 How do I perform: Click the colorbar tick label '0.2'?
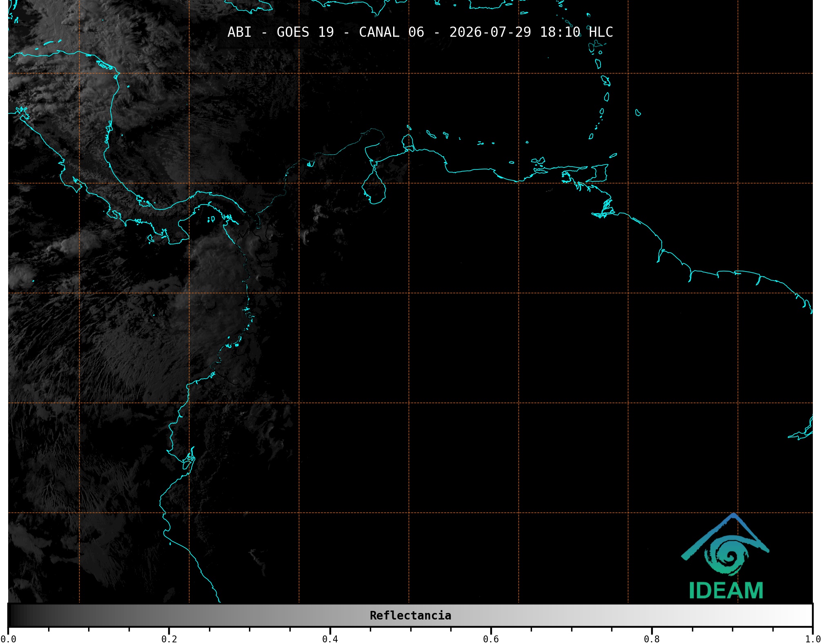[x=169, y=639]
